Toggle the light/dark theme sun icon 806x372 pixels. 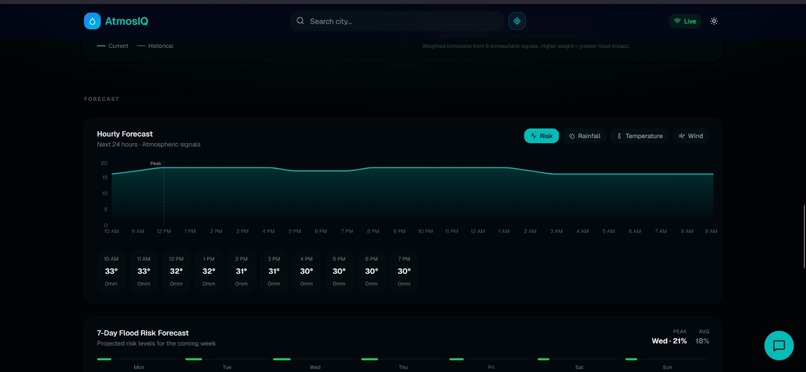point(714,21)
